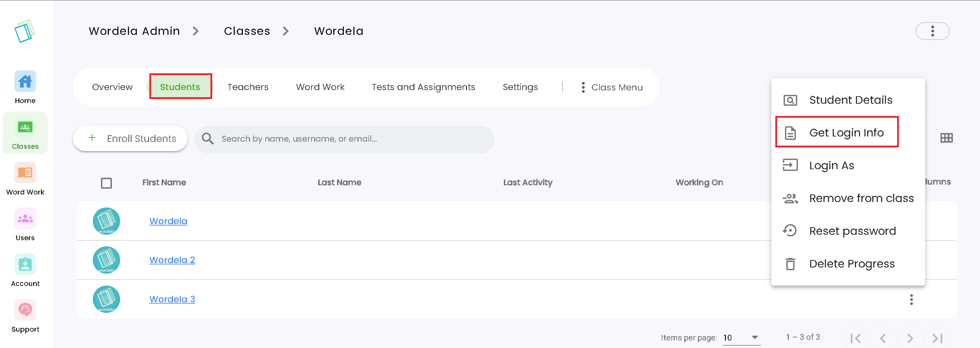The width and height of the screenshot is (980, 348).
Task: Open three-dot menu for Wordela 3 row
Action: pos(911,300)
